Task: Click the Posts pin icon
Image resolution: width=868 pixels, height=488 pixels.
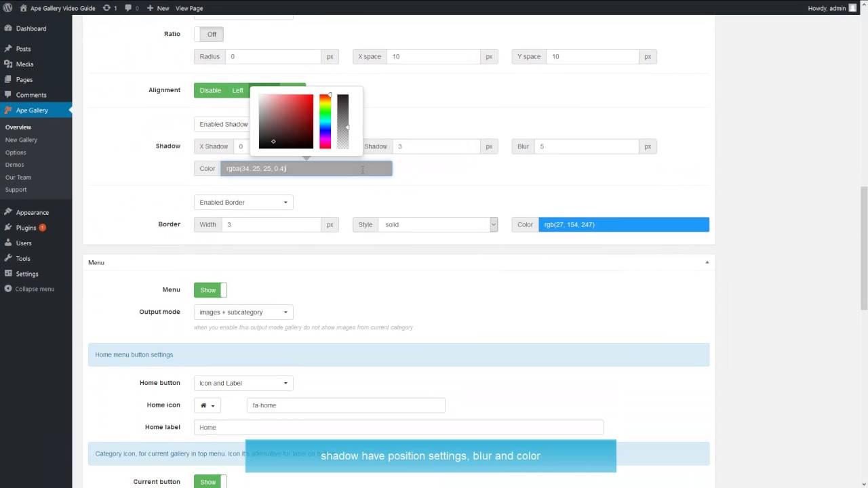Action: [8, 49]
